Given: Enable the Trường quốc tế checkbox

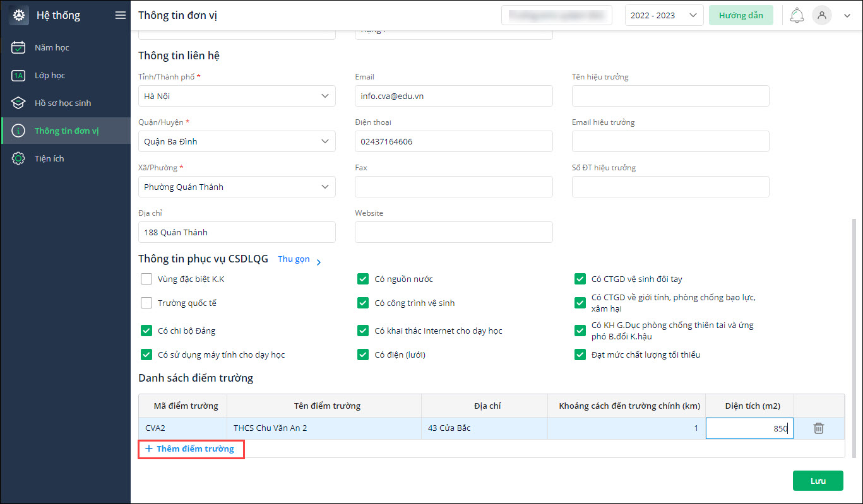Looking at the screenshot, I should (x=146, y=303).
